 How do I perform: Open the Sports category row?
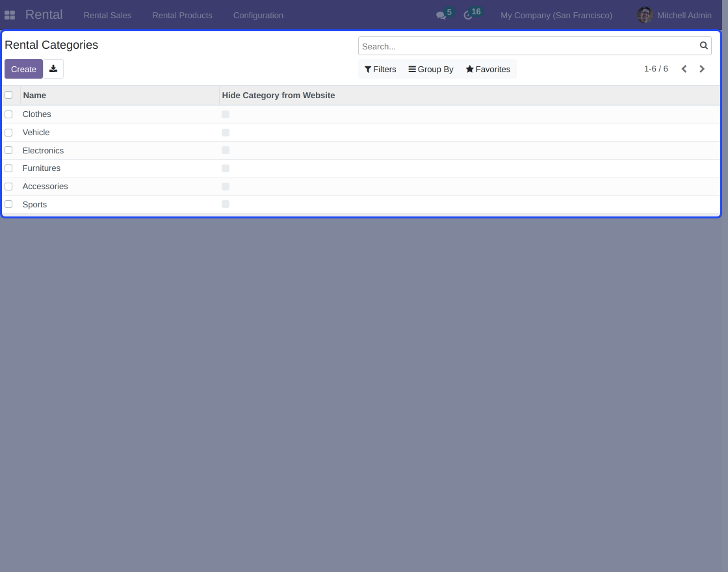(361, 204)
